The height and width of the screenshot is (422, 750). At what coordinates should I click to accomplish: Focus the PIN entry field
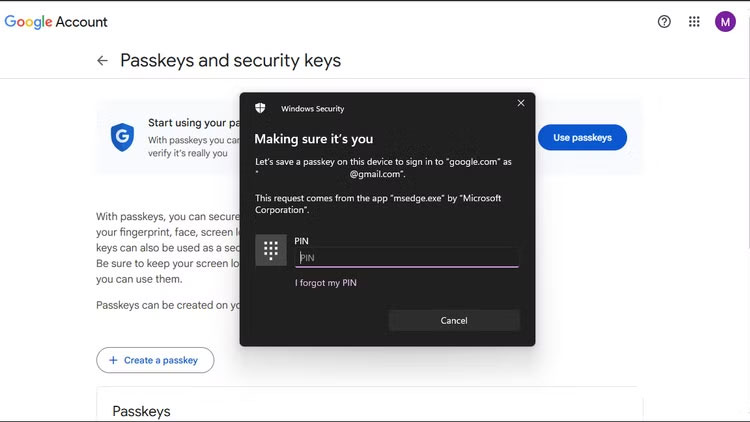(407, 258)
